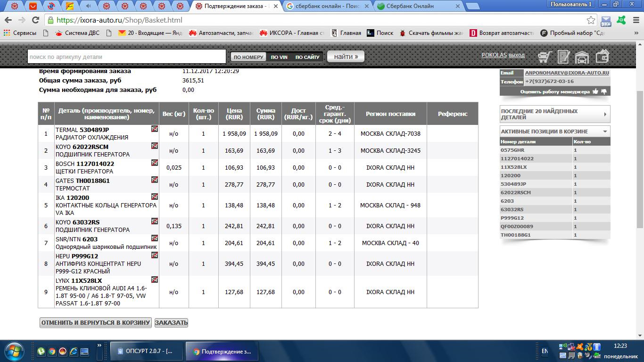Open the Система ДВС bookmark
The width and height of the screenshot is (644, 362).
[77, 33]
